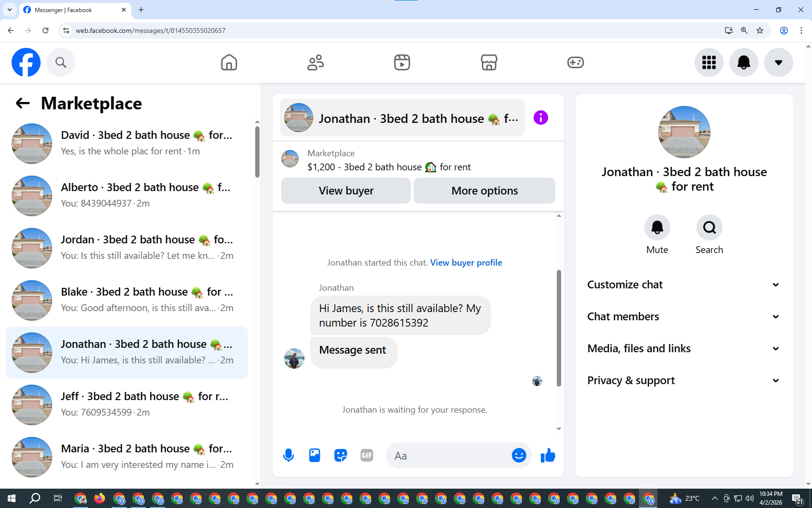Open the Task View taskbar icon

58,498
